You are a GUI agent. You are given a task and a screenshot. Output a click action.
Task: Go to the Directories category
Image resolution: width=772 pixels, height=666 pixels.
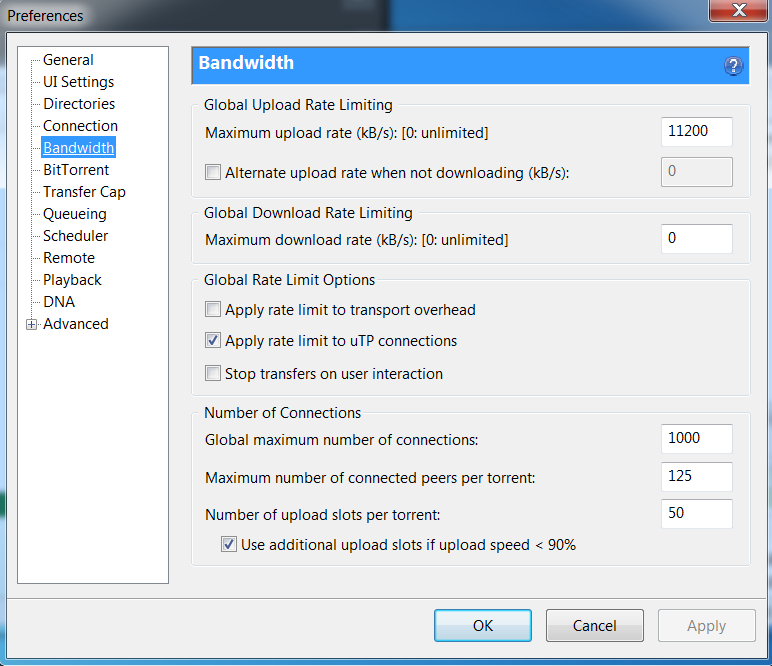[78, 104]
